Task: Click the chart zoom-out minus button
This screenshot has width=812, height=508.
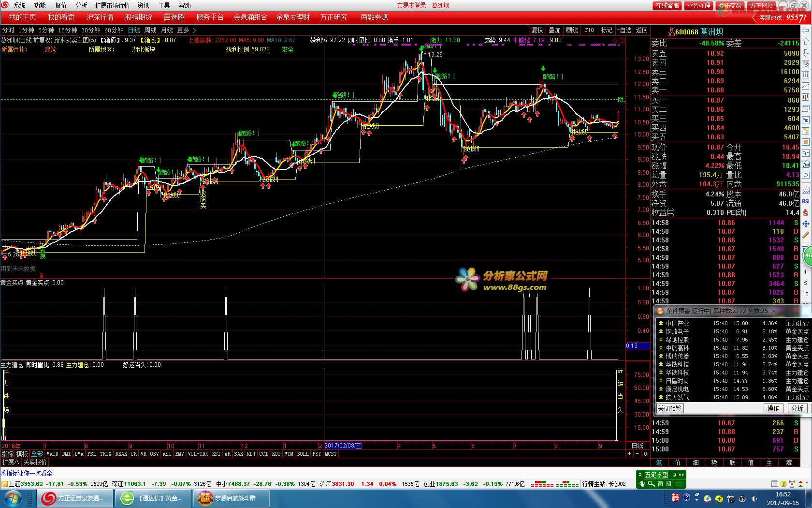Action: point(637,454)
